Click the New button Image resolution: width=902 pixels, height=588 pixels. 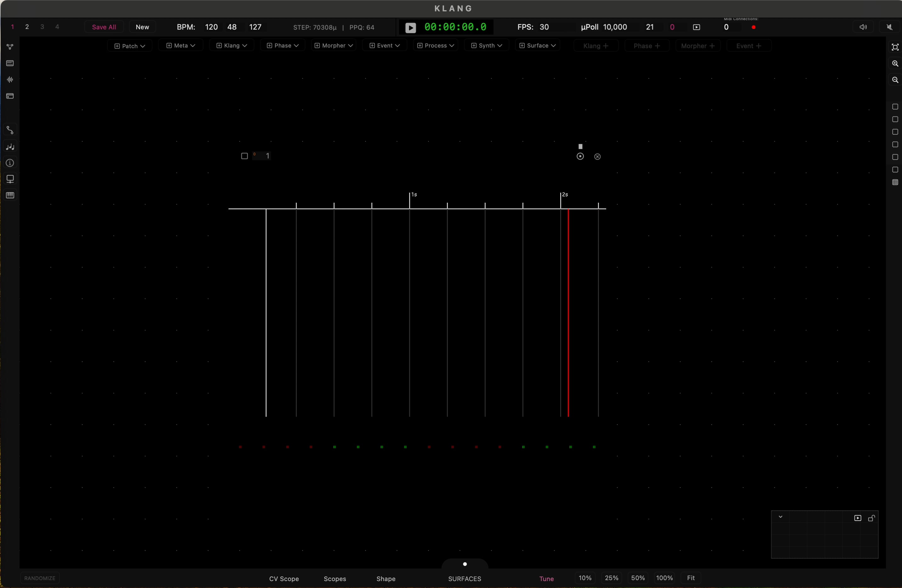[x=143, y=27]
